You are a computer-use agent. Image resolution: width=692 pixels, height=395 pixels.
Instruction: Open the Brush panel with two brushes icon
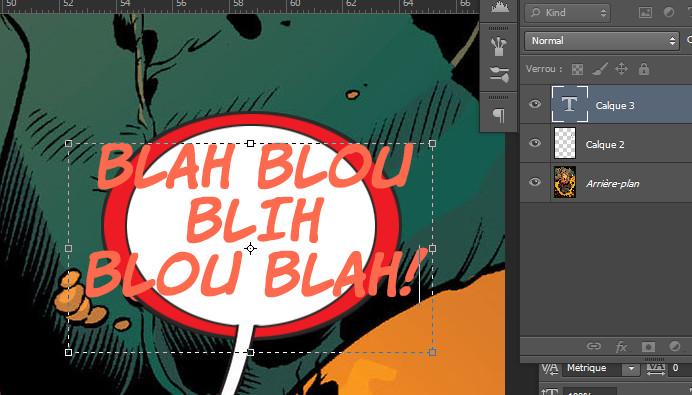coord(499,75)
